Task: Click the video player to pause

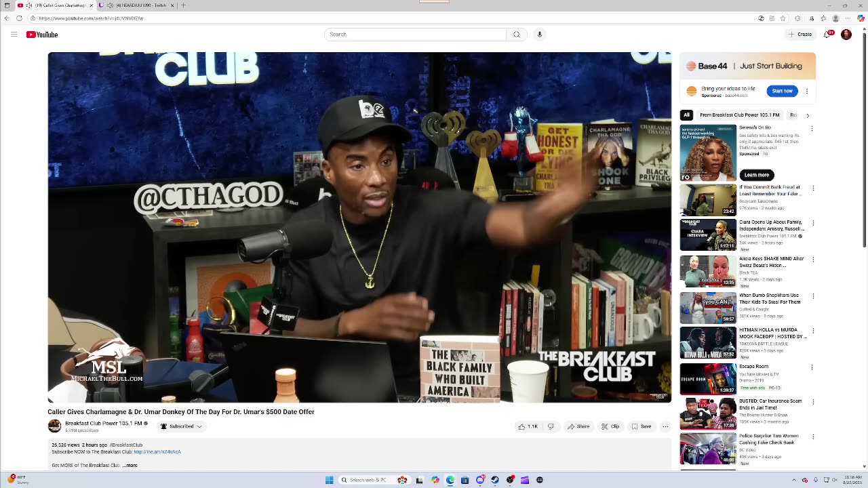Action: click(359, 227)
